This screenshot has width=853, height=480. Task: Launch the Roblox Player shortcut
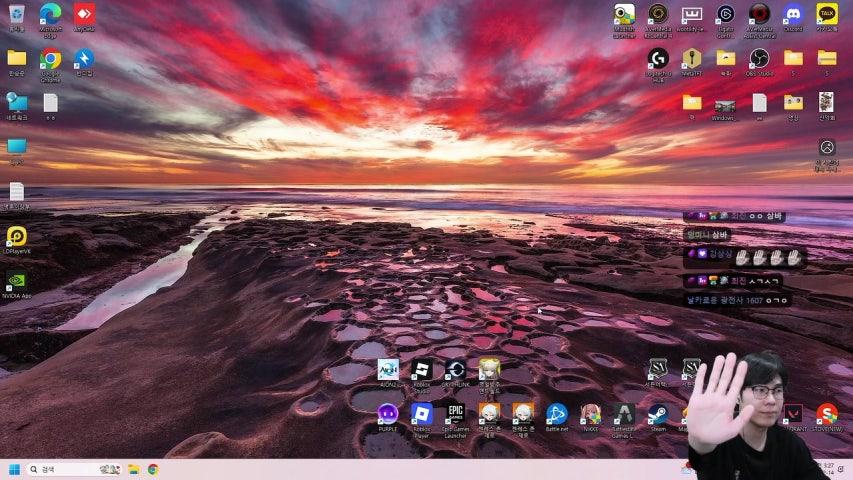coord(421,413)
